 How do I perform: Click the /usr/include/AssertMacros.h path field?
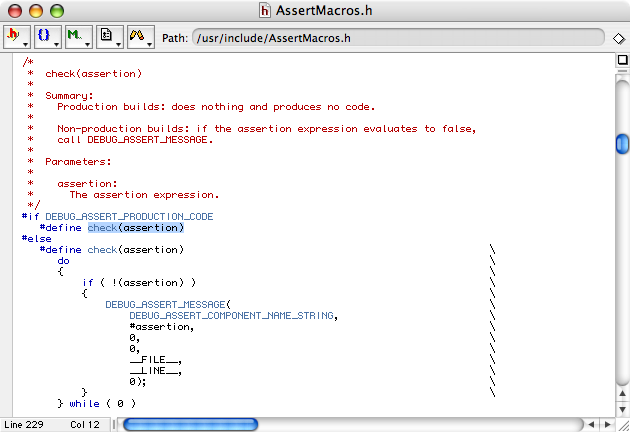[398, 38]
